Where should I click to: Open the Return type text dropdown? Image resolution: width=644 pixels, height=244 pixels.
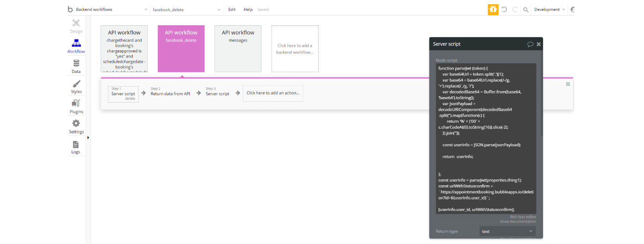pyautogui.click(x=507, y=231)
